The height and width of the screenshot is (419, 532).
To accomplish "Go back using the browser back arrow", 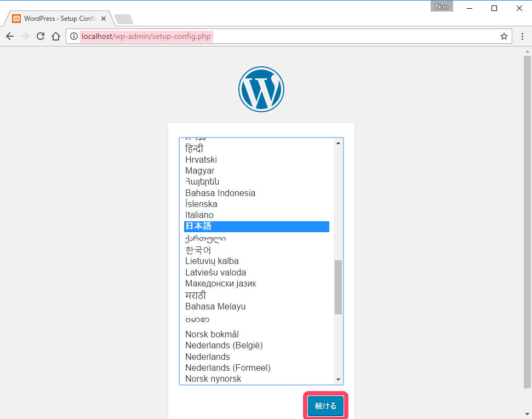I will (x=10, y=36).
